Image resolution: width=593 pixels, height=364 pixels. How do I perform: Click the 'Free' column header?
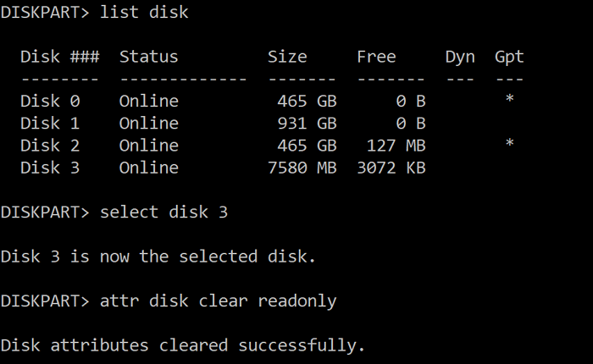click(376, 57)
